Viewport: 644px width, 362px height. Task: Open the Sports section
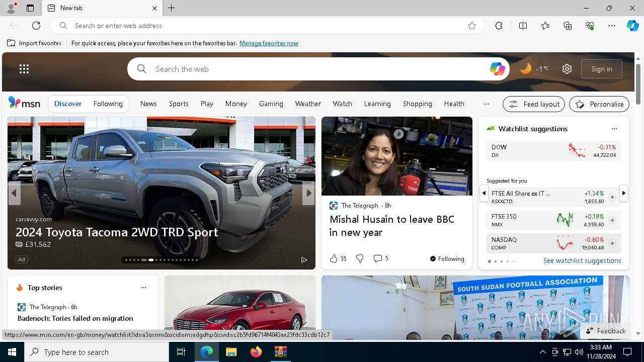tap(179, 104)
